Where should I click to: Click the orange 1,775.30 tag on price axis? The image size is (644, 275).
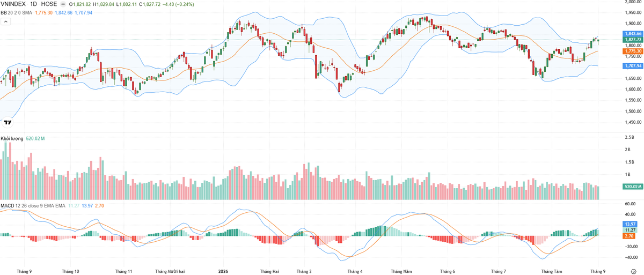633,51
